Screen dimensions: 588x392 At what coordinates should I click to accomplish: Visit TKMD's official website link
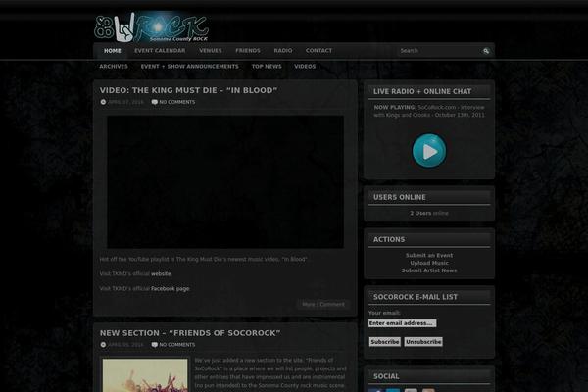point(161,274)
